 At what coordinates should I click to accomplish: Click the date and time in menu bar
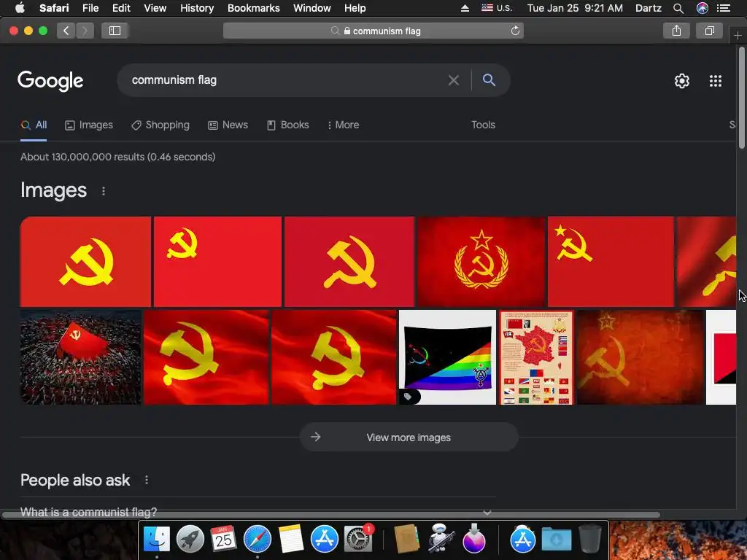click(575, 8)
